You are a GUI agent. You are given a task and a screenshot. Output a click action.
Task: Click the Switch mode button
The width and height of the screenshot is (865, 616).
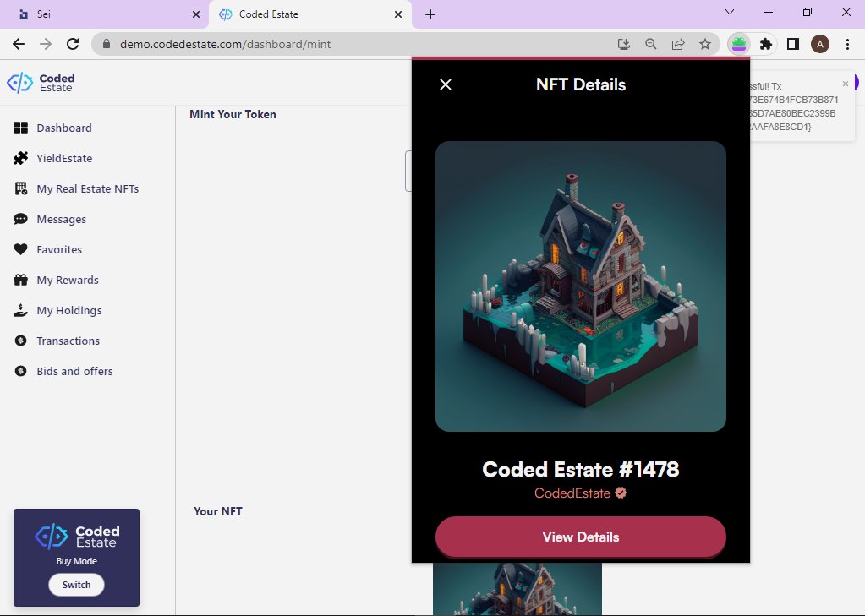[76, 585]
